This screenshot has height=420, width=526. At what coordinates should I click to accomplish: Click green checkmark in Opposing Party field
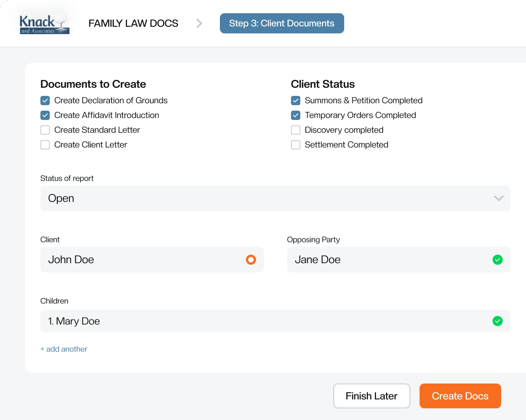pyautogui.click(x=498, y=260)
